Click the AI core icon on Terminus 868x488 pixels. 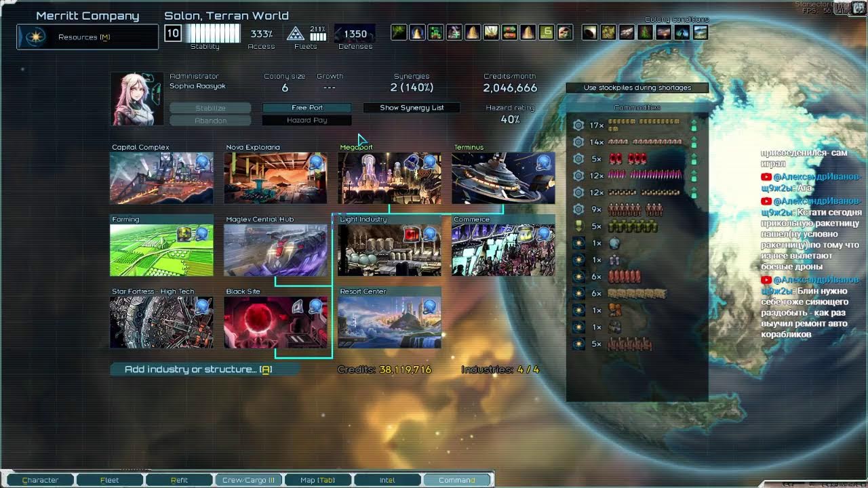[x=544, y=162]
